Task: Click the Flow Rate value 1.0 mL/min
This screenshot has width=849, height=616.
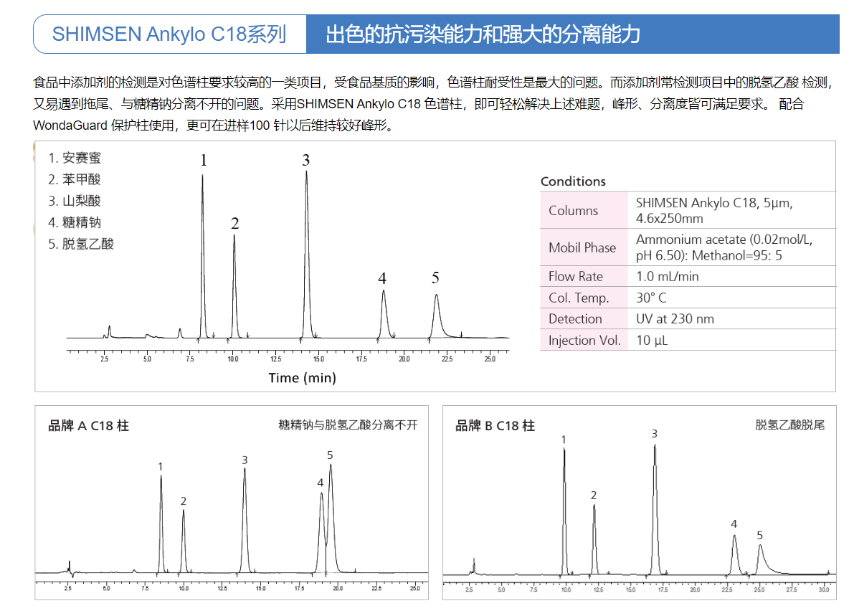Action: tap(667, 276)
